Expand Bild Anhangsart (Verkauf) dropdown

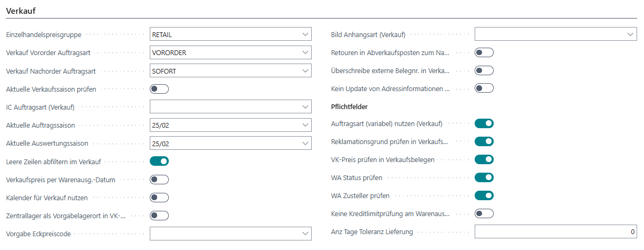pyautogui.click(x=630, y=34)
